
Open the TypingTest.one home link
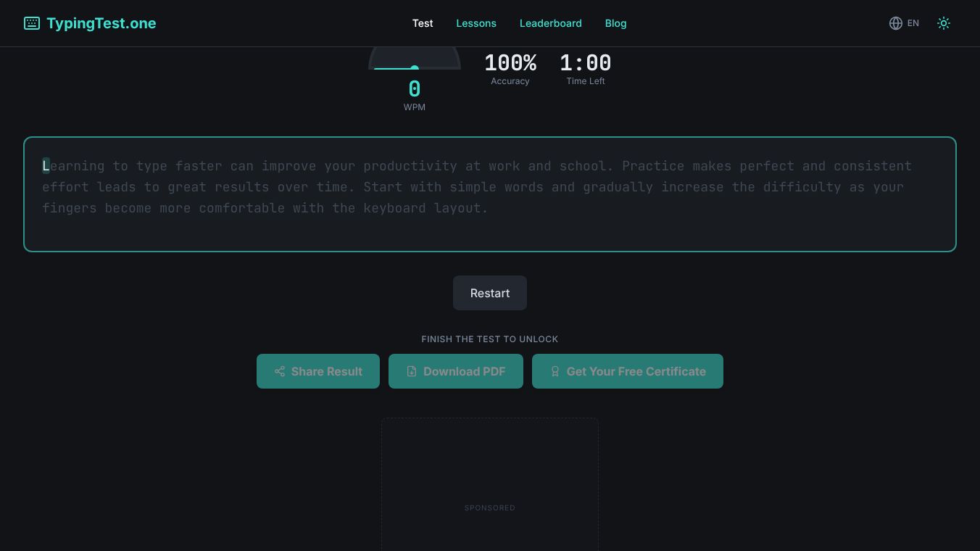(x=90, y=23)
